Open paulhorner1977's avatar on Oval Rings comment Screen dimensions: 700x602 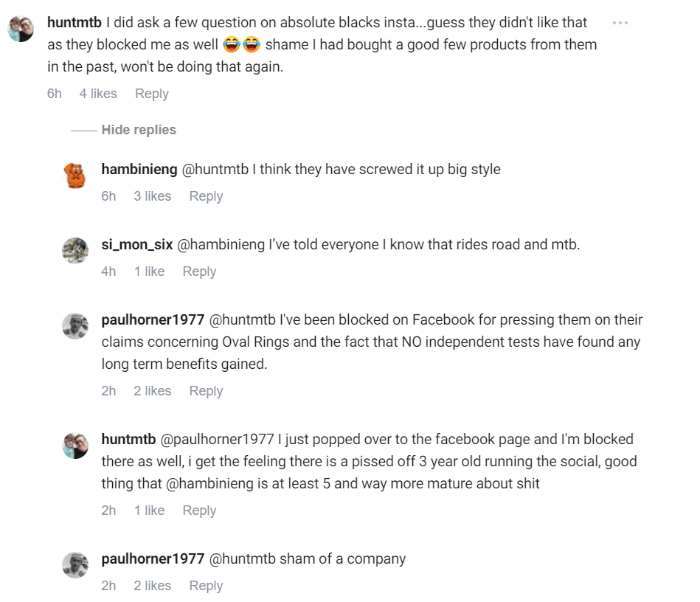click(75, 326)
